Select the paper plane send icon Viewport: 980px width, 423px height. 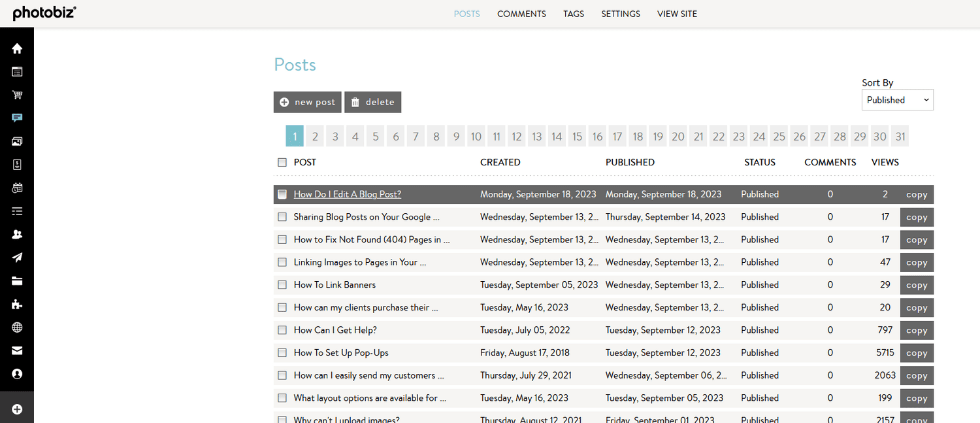16,258
